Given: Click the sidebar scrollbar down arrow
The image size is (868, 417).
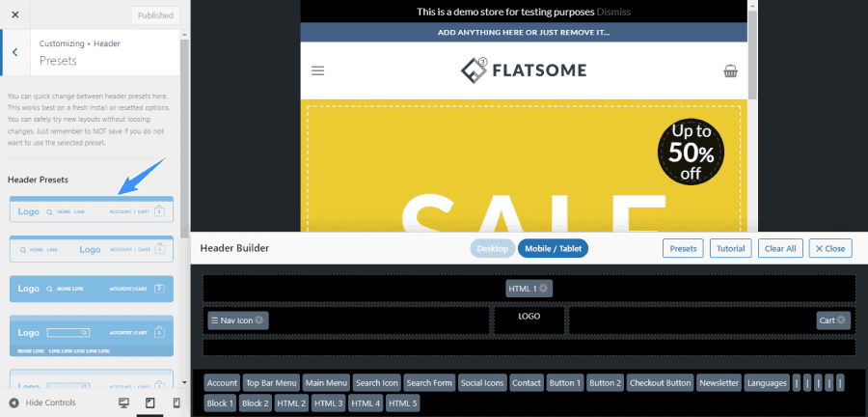Looking at the screenshot, I should pyautogui.click(x=184, y=382).
